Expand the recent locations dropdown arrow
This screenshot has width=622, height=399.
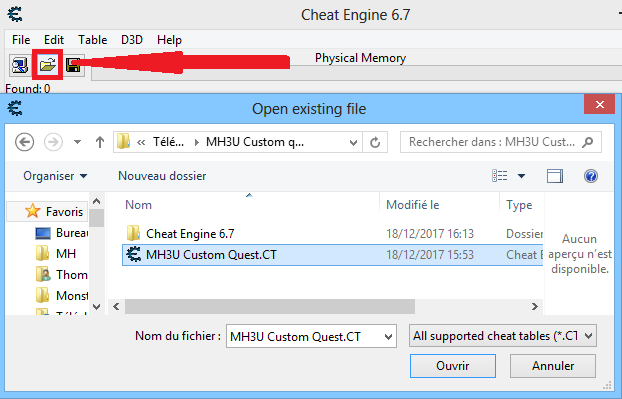(x=77, y=142)
